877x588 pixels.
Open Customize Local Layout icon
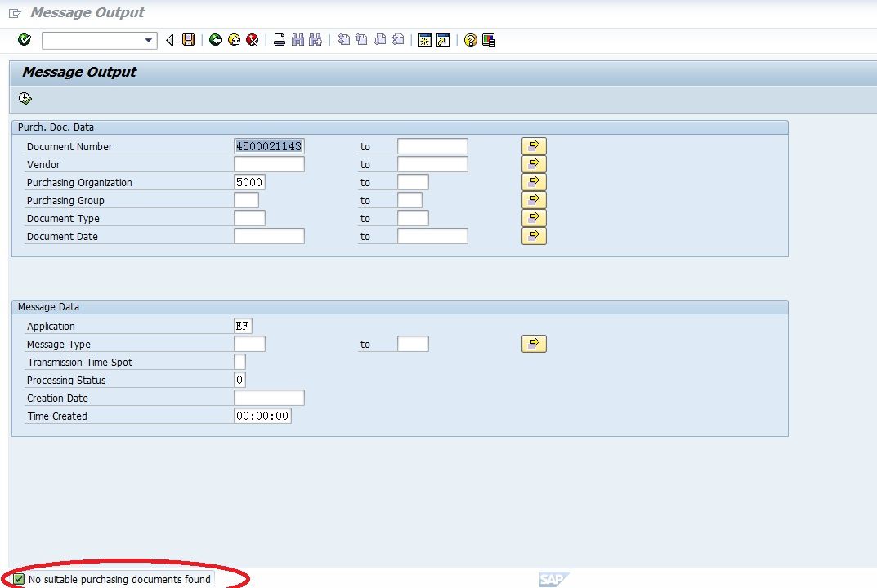489,40
